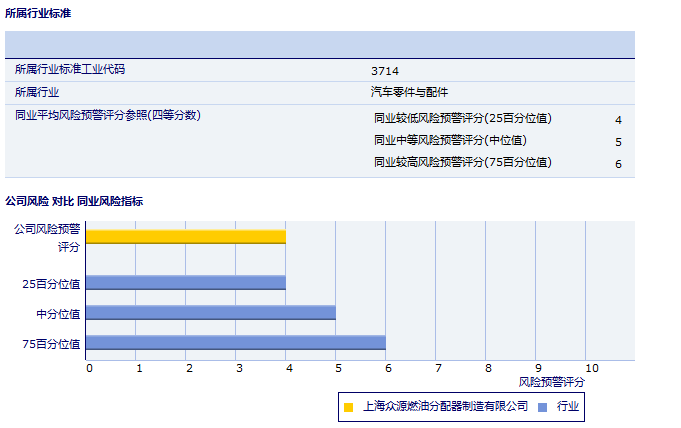The width and height of the screenshot is (681, 428).
Task: Click the 风险预警评分 x-axis title
Action: coord(551,382)
